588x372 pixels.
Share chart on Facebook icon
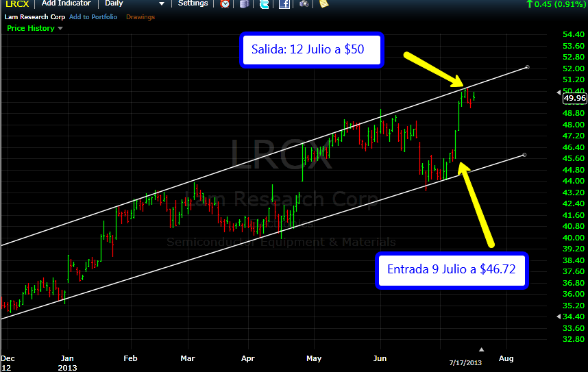[x=284, y=4]
